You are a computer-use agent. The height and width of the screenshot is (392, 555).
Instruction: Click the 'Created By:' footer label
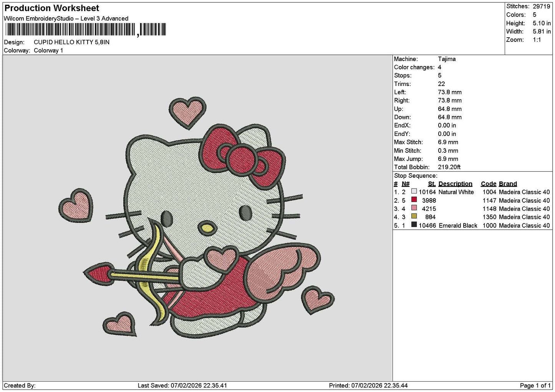[x=20, y=385]
